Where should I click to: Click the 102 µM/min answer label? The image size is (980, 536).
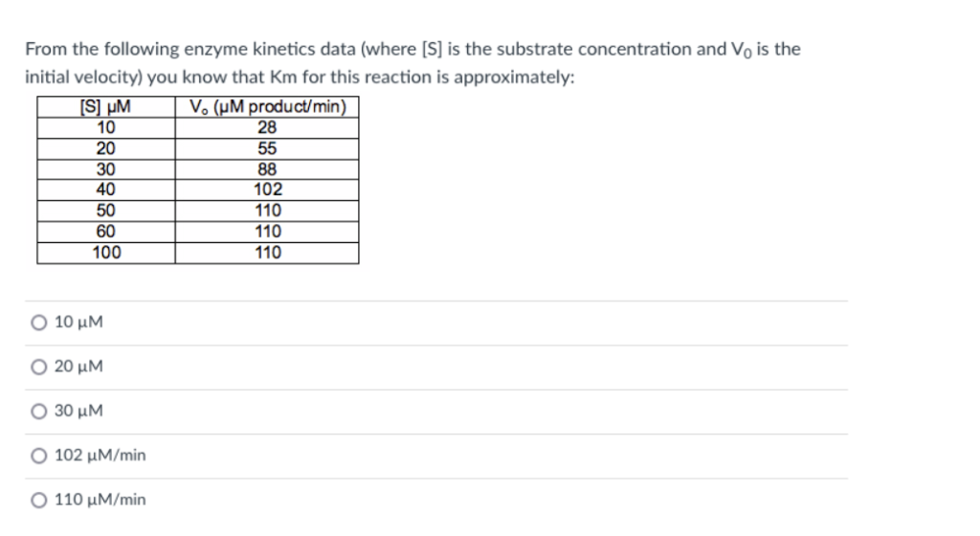pyautogui.click(x=100, y=455)
